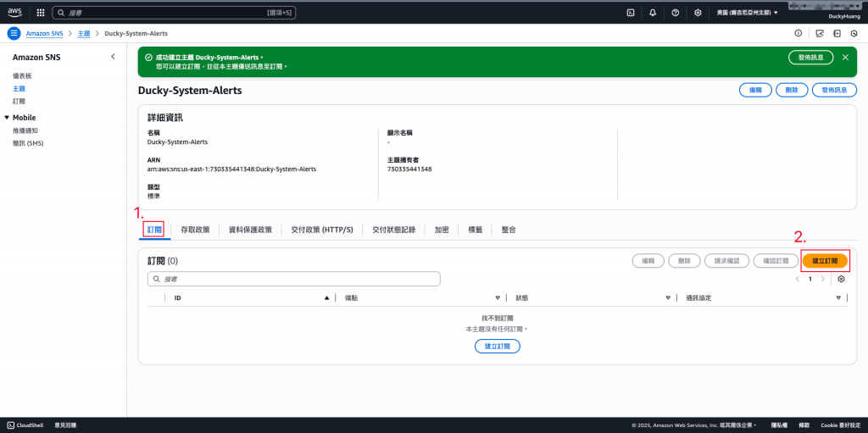Open the notifications bell
This screenshot has width=868, height=433.
coord(653,12)
